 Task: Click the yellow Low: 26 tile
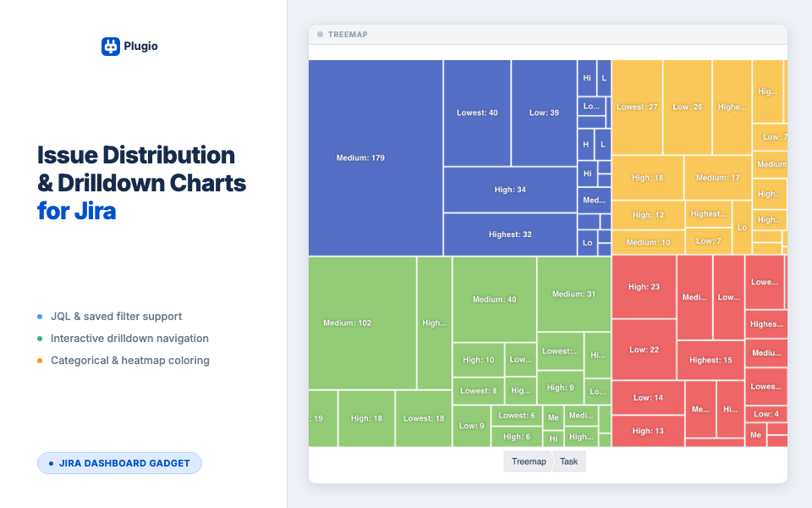(687, 107)
